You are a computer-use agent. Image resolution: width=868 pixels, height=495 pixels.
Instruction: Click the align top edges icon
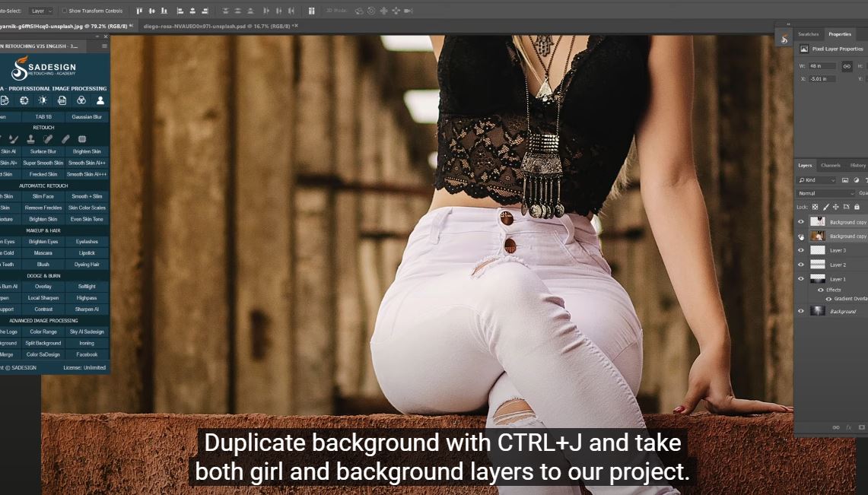(x=139, y=11)
